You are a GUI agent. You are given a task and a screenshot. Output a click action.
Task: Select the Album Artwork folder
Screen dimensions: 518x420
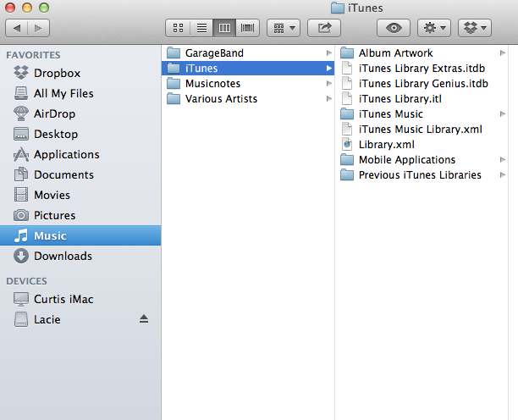pos(422,52)
